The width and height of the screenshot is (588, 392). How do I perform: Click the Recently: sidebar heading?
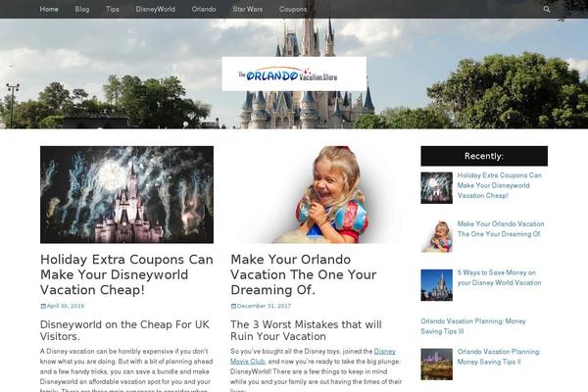coord(484,156)
